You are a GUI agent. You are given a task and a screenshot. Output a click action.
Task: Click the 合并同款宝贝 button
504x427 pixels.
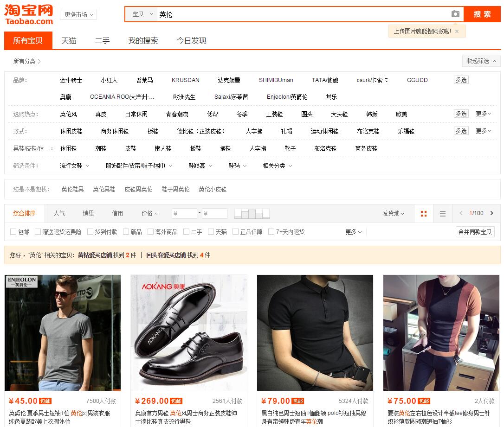[x=475, y=231]
